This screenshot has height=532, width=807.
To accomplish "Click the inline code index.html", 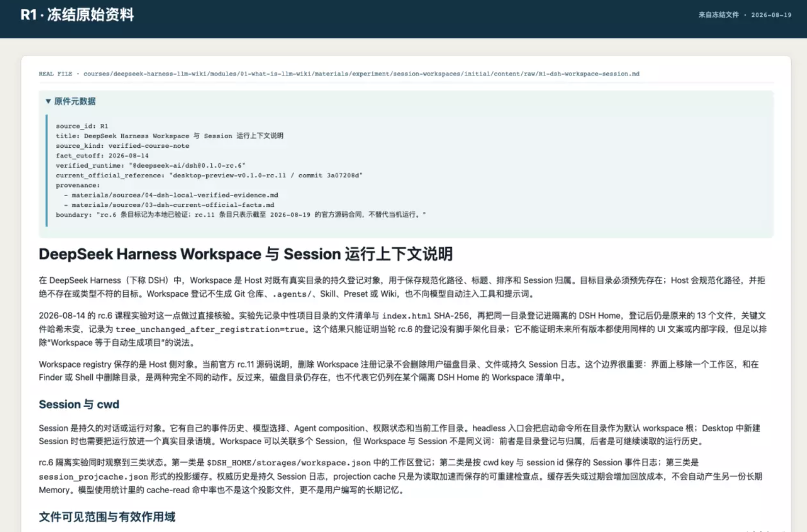I will (407, 316).
